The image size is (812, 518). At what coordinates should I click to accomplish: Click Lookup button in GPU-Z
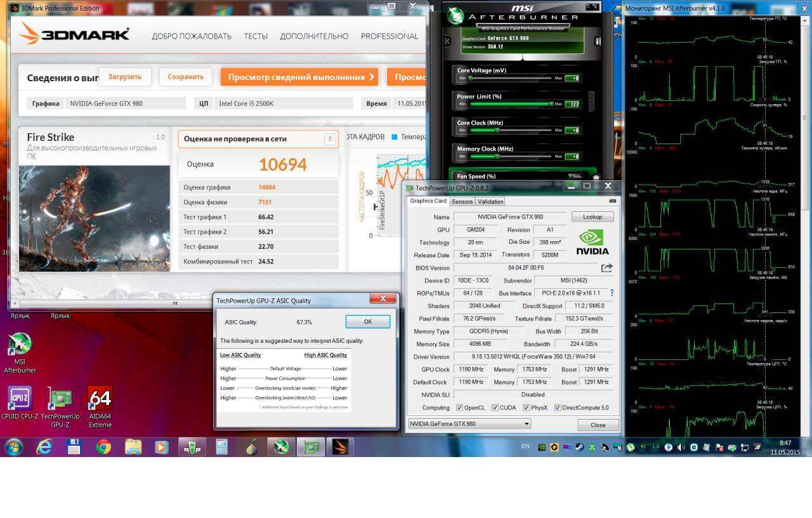point(593,216)
